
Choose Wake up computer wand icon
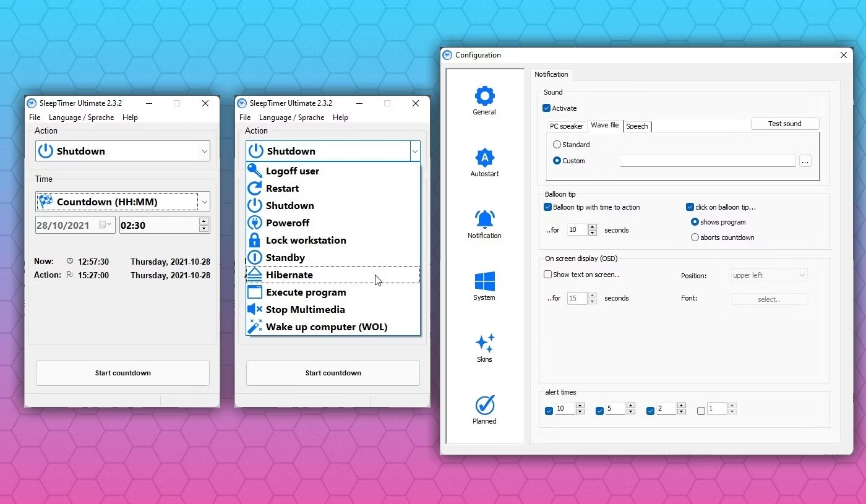pos(255,327)
